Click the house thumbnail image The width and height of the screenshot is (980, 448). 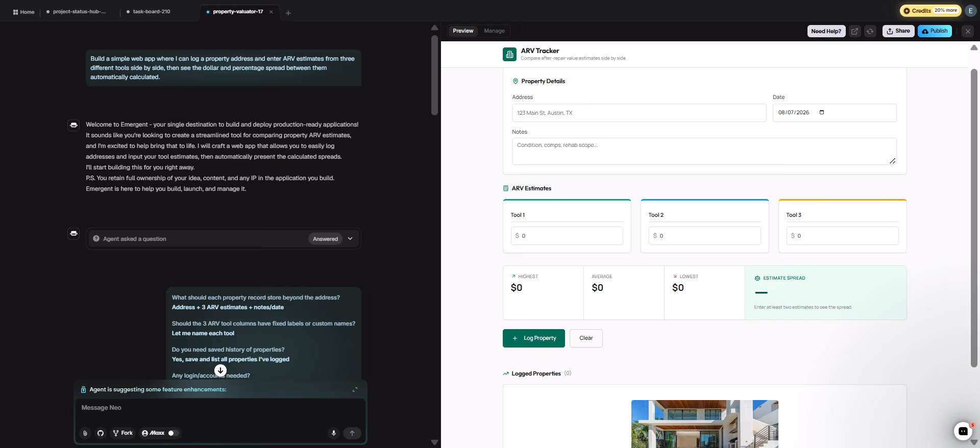pyautogui.click(x=704, y=424)
